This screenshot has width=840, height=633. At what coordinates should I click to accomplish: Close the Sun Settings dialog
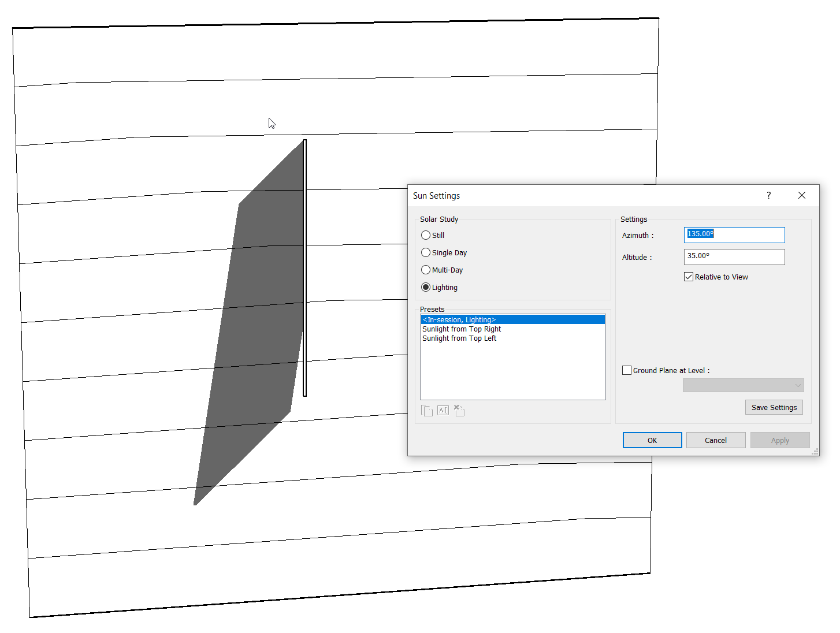pyautogui.click(x=802, y=195)
